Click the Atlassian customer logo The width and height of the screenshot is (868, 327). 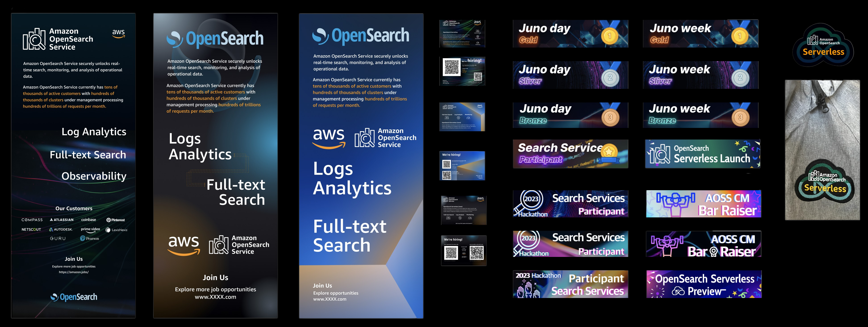point(62,220)
